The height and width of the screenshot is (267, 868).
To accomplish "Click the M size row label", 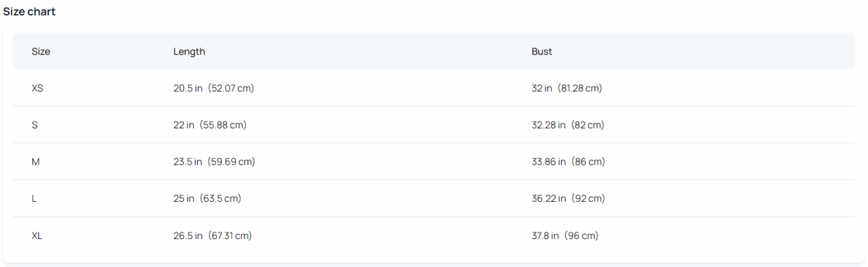I will pos(36,161).
